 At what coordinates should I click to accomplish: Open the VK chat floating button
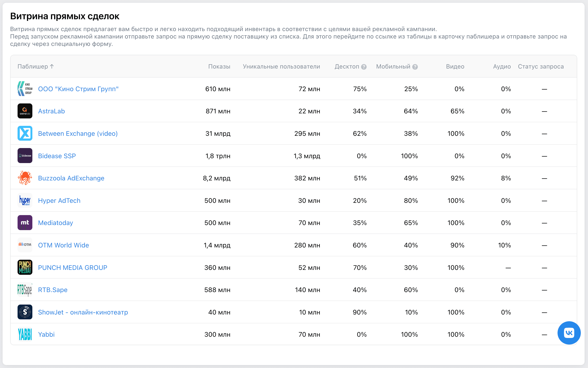coord(569,333)
